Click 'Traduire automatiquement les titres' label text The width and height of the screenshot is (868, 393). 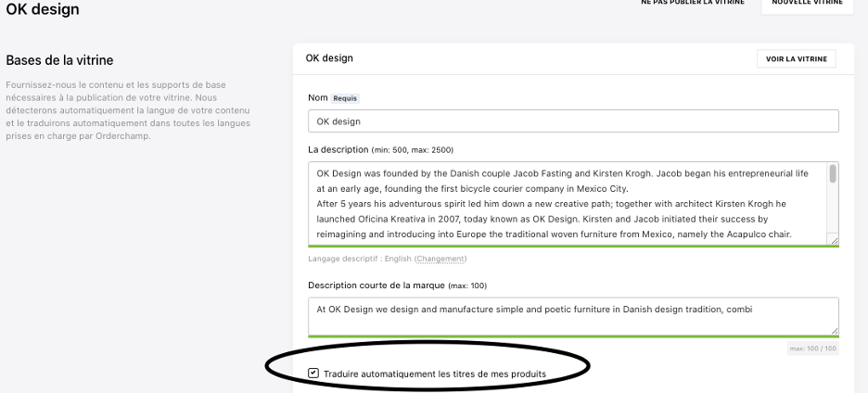435,374
